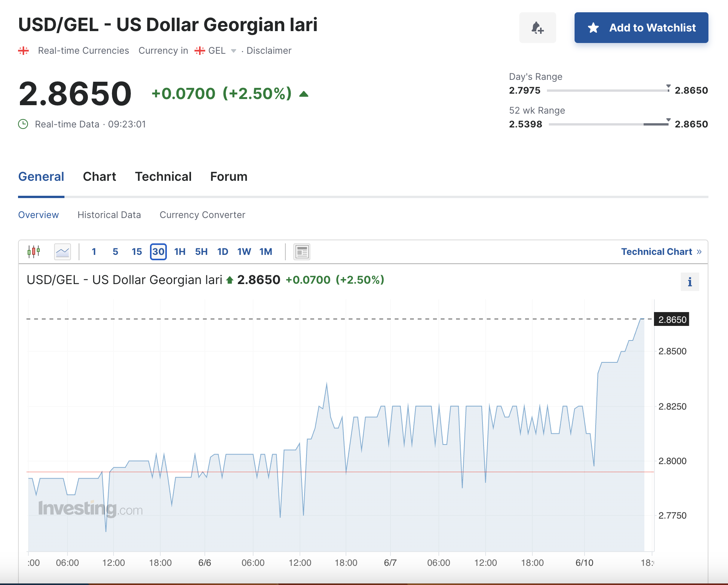
Task: Click the chart info icon
Action: pos(690,281)
